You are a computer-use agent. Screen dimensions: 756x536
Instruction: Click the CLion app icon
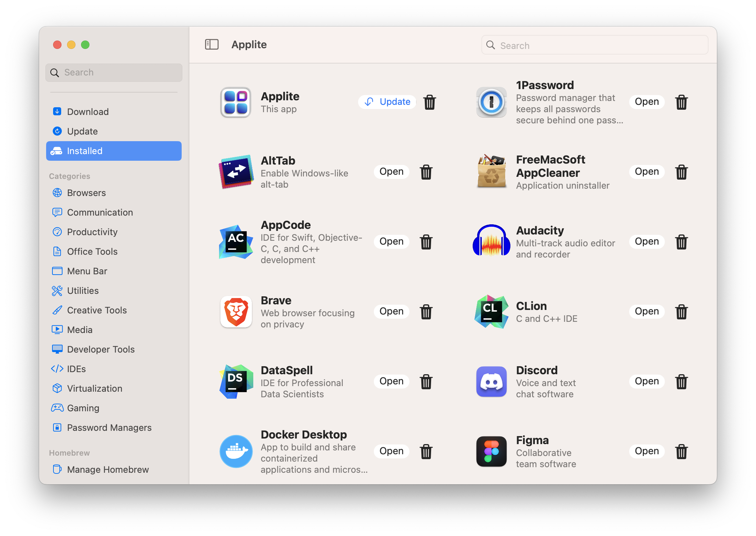[x=492, y=312]
